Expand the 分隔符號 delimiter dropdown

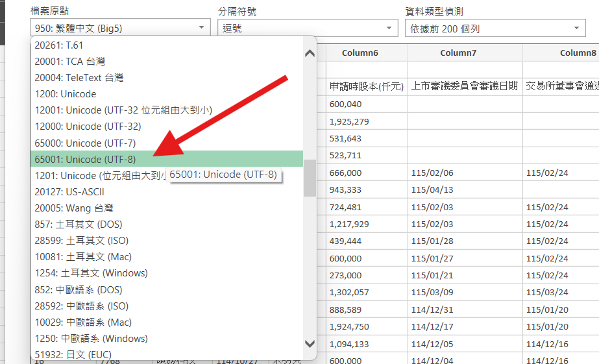[x=308, y=28]
